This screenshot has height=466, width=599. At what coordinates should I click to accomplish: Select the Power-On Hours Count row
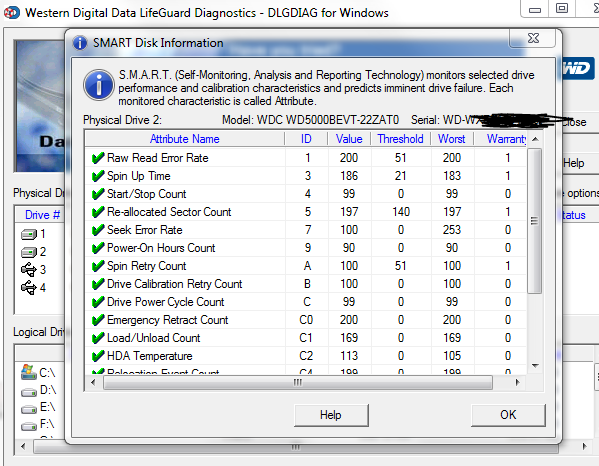(306, 248)
